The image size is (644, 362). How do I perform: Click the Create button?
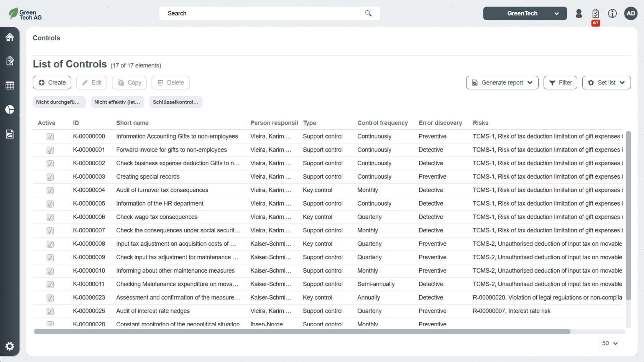coord(52,83)
